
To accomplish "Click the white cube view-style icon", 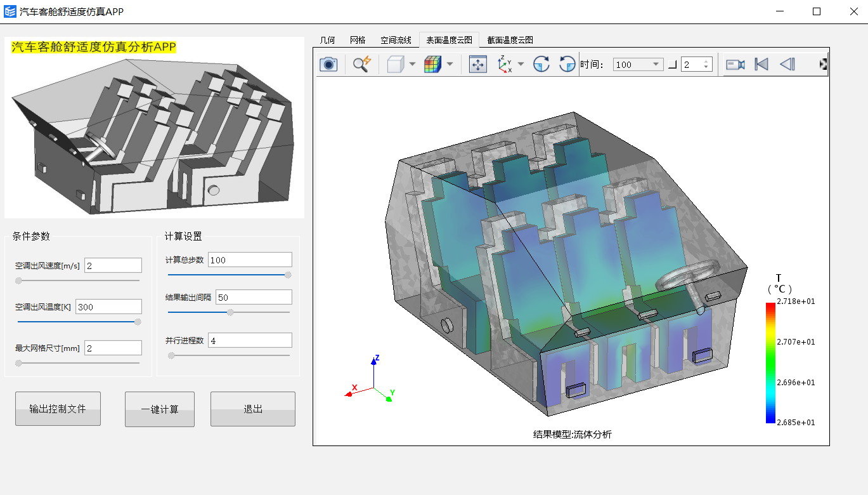I will (395, 64).
